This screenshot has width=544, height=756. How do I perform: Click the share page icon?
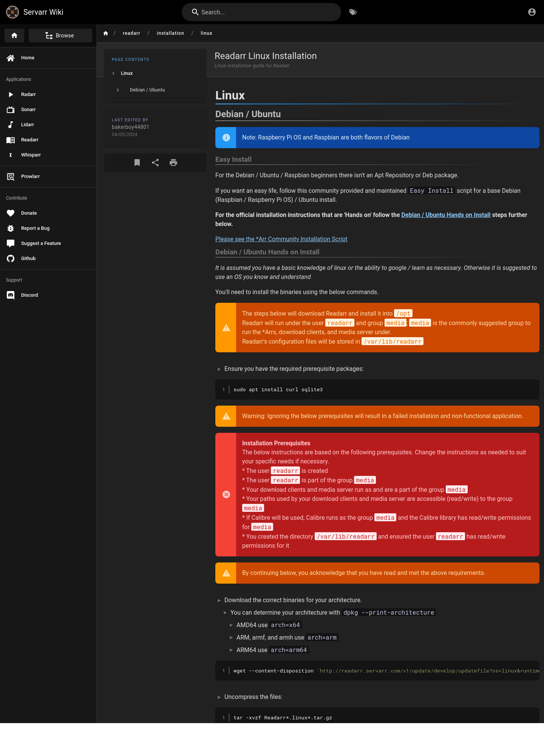pyautogui.click(x=155, y=163)
